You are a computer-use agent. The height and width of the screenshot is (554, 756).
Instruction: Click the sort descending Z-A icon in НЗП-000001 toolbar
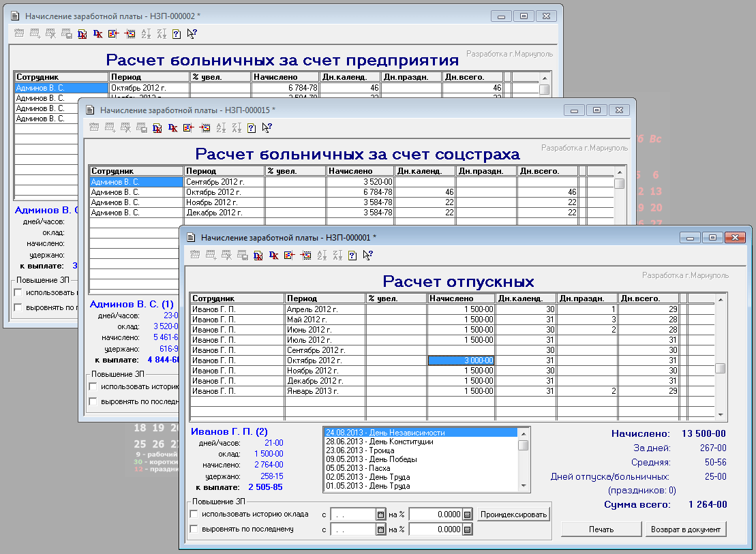(337, 255)
